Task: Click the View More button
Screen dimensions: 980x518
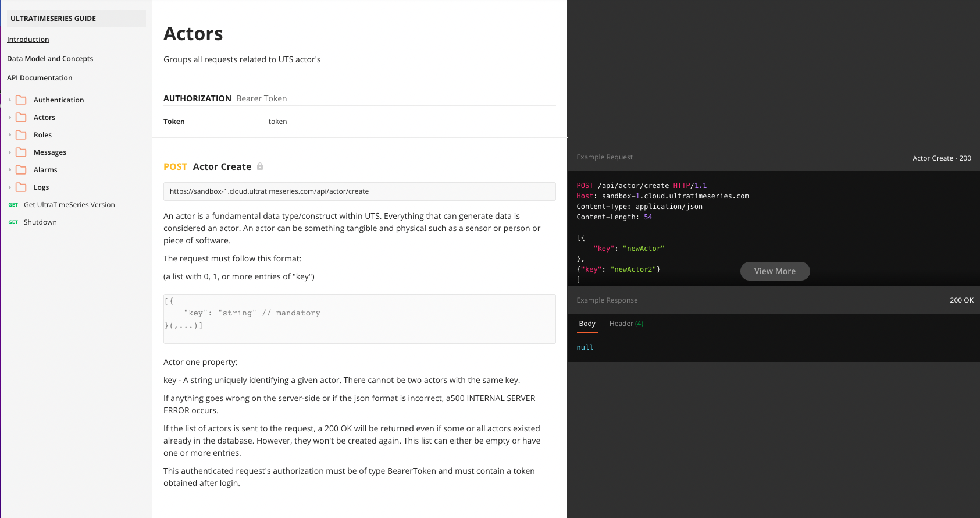Action: [x=775, y=271]
